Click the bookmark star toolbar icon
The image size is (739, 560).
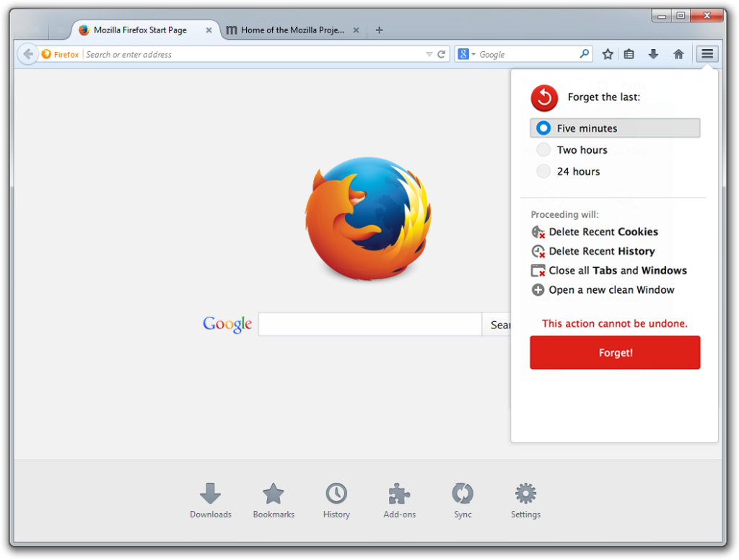click(608, 54)
